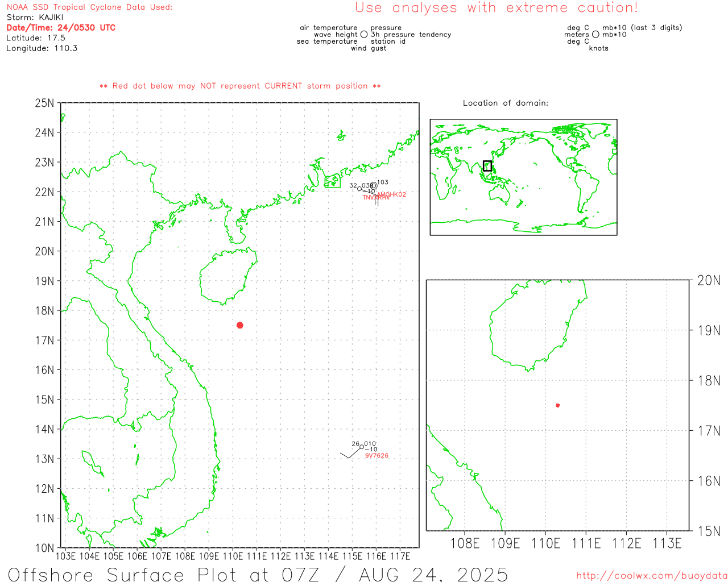Click the 20N label on inset map
This screenshot has width=728, height=582.
coord(709,280)
